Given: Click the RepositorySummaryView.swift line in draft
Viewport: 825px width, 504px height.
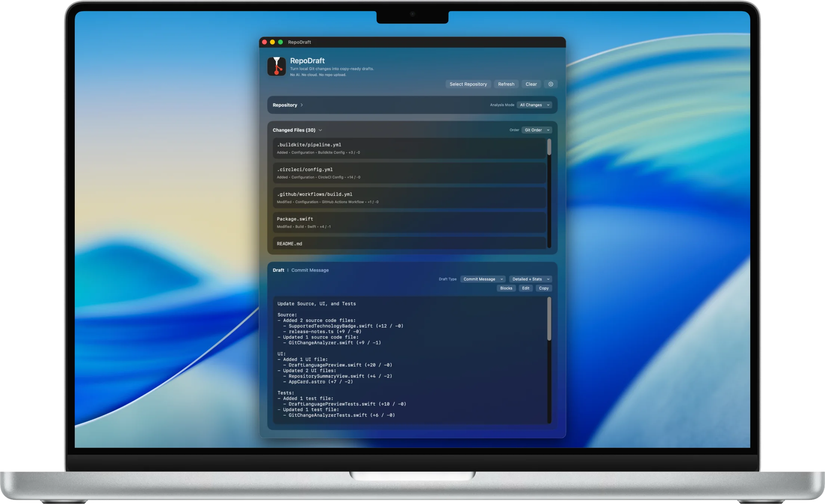Looking at the screenshot, I should [337, 376].
